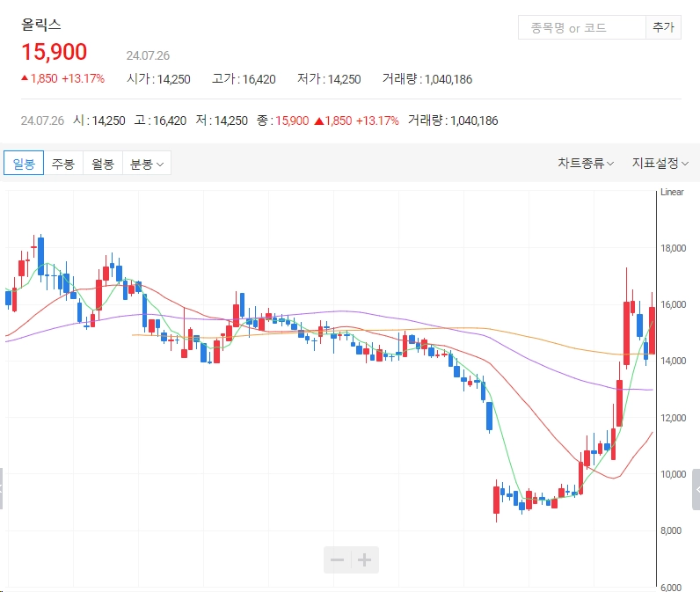The width and height of the screenshot is (700, 592).
Task: Click the 저가: 14,250 value
Action: [329, 79]
